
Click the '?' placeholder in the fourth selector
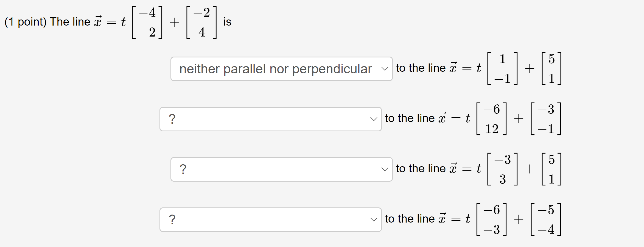click(x=172, y=220)
